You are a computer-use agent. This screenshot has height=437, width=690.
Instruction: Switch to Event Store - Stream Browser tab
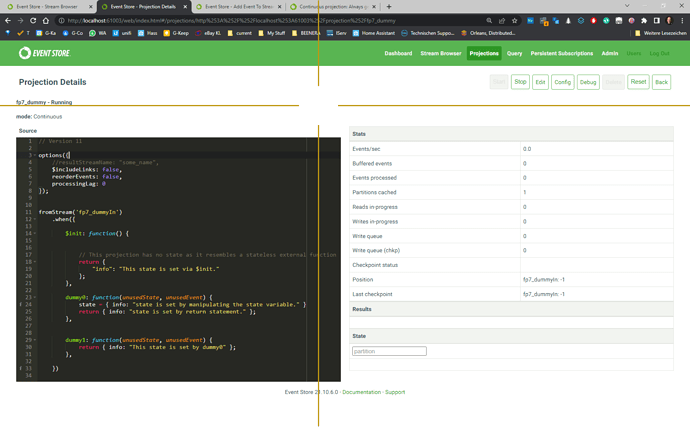[48, 7]
